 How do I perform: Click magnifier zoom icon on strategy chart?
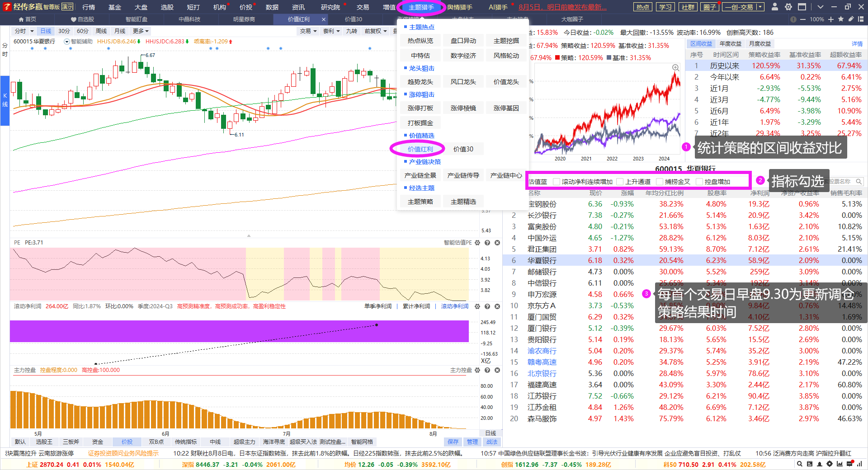click(x=675, y=67)
